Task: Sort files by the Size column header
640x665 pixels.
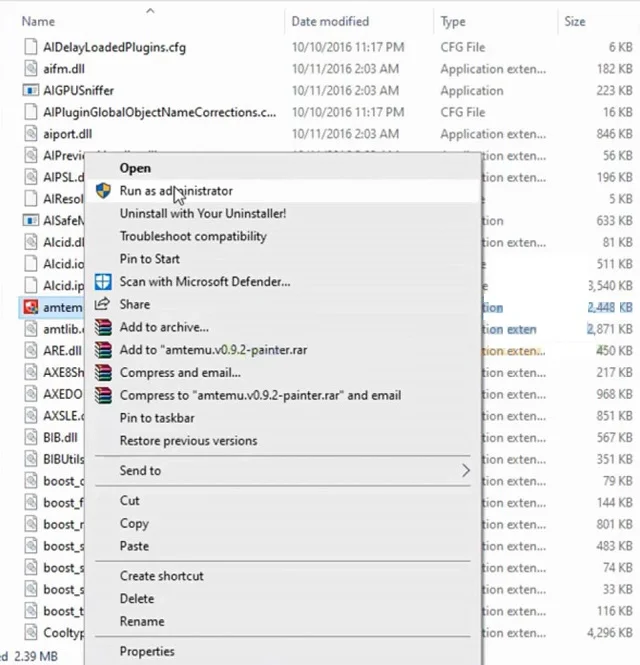Action: tap(575, 21)
